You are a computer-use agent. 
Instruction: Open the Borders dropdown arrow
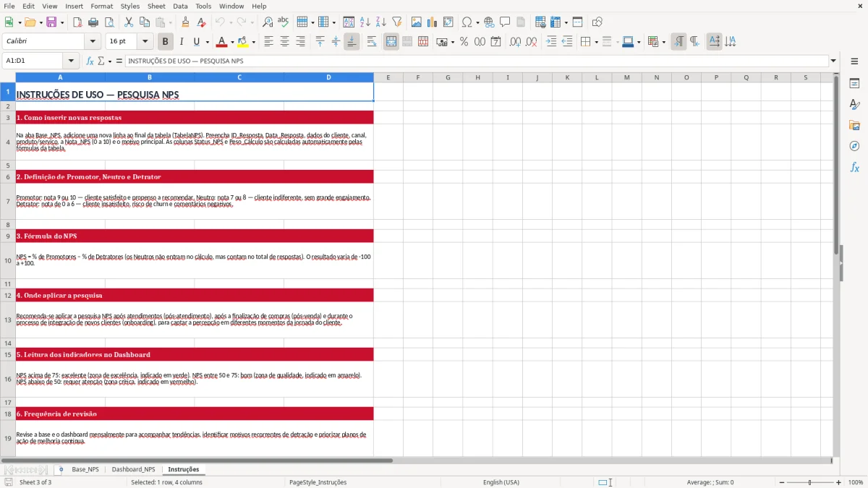(x=596, y=42)
